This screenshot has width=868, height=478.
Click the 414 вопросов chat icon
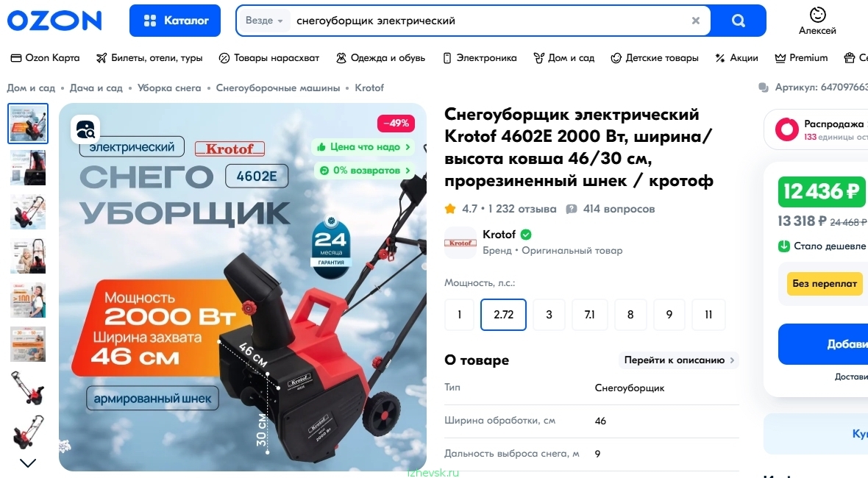click(572, 209)
